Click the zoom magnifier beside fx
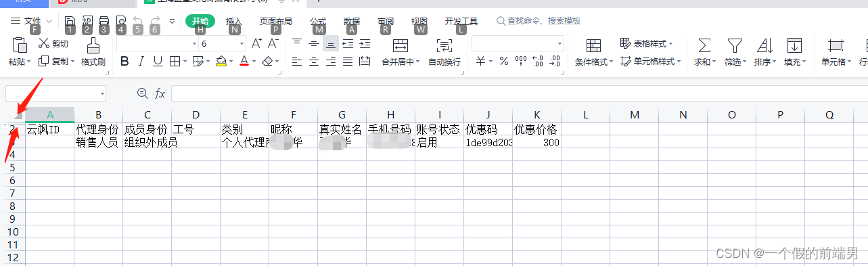Screen dimensions: 868x266 point(142,93)
